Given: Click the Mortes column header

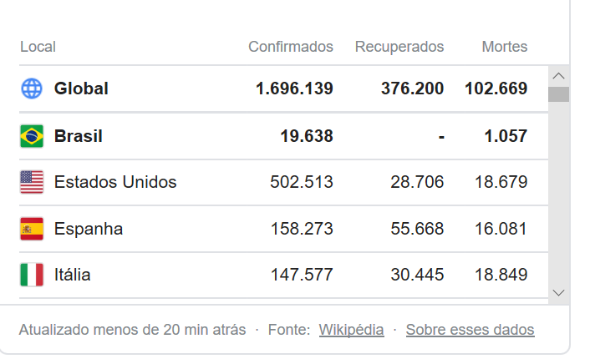Looking at the screenshot, I should [504, 47].
